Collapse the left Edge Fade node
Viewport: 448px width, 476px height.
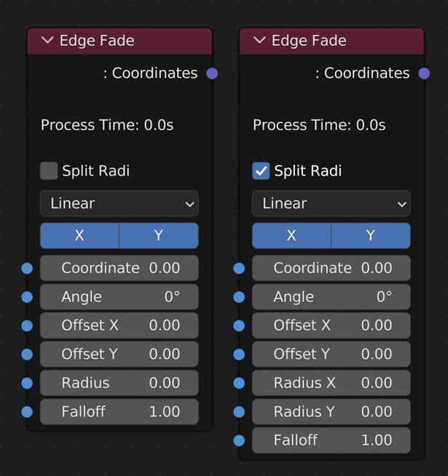point(48,41)
